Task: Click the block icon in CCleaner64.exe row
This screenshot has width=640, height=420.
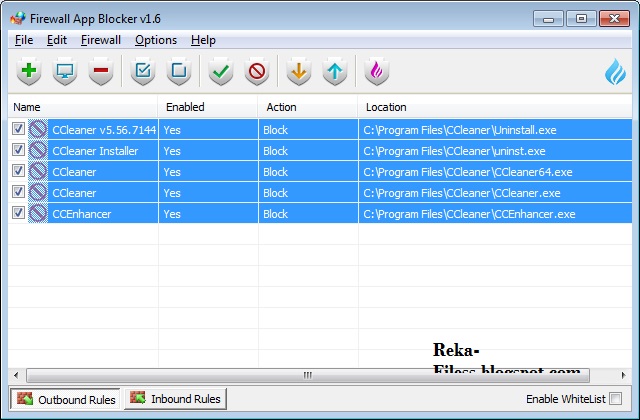Action: 38,171
